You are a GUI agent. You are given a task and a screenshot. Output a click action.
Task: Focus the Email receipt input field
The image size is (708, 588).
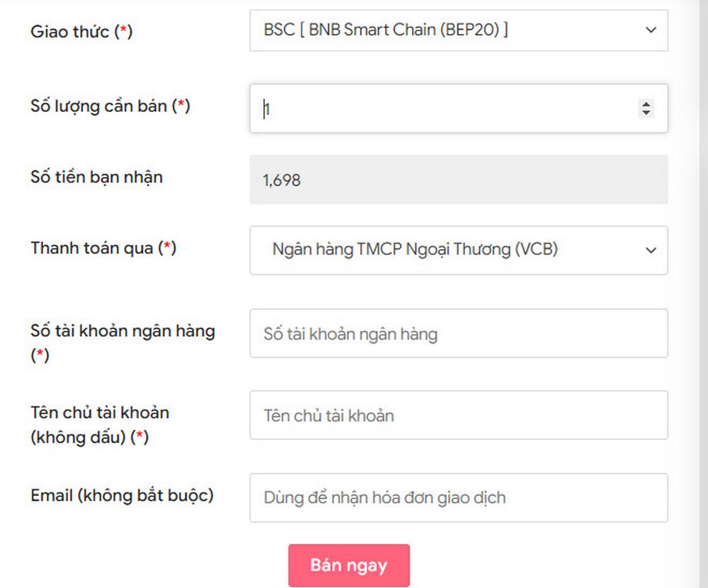tap(458, 497)
